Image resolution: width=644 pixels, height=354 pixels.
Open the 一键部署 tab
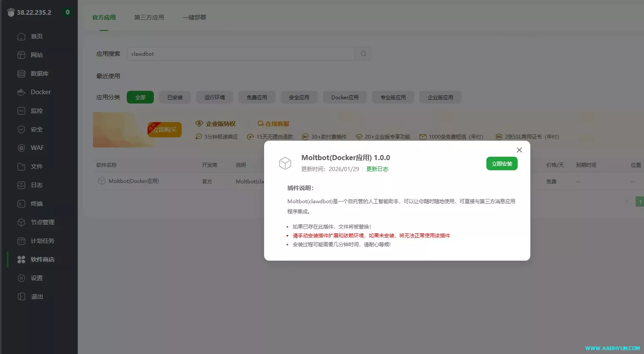(194, 17)
